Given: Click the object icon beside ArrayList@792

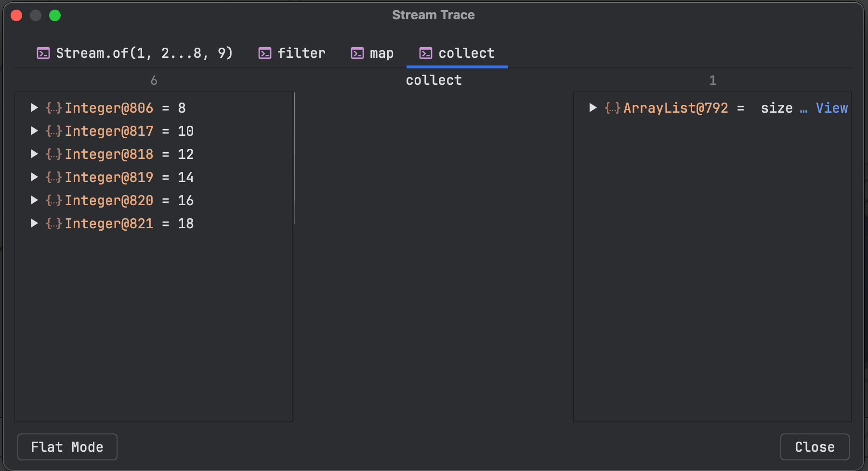Looking at the screenshot, I should click(612, 108).
